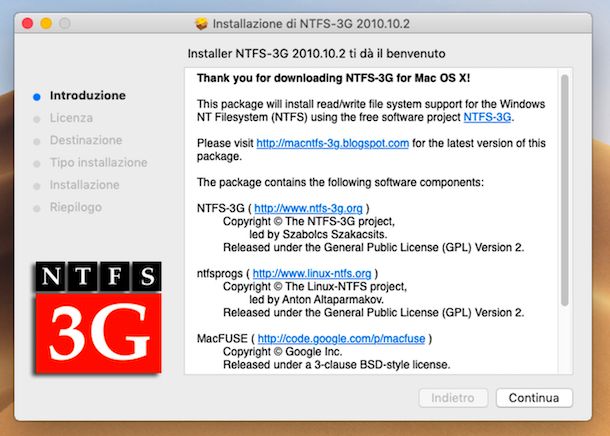Image resolution: width=610 pixels, height=436 pixels.
Task: Follow the code.google.com/p/macfuse link
Action: tap(341, 339)
